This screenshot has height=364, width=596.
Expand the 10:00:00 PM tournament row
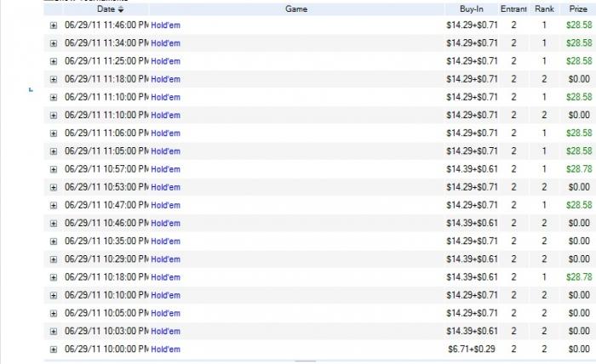click(x=54, y=350)
